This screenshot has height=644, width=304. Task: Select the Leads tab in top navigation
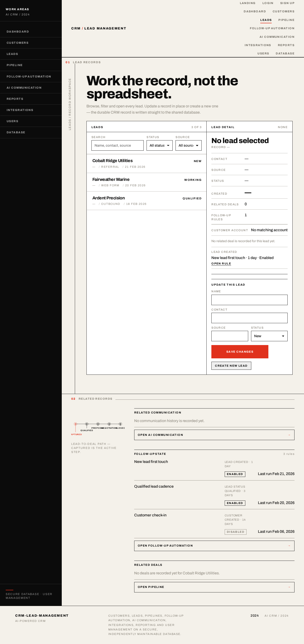pos(266,20)
